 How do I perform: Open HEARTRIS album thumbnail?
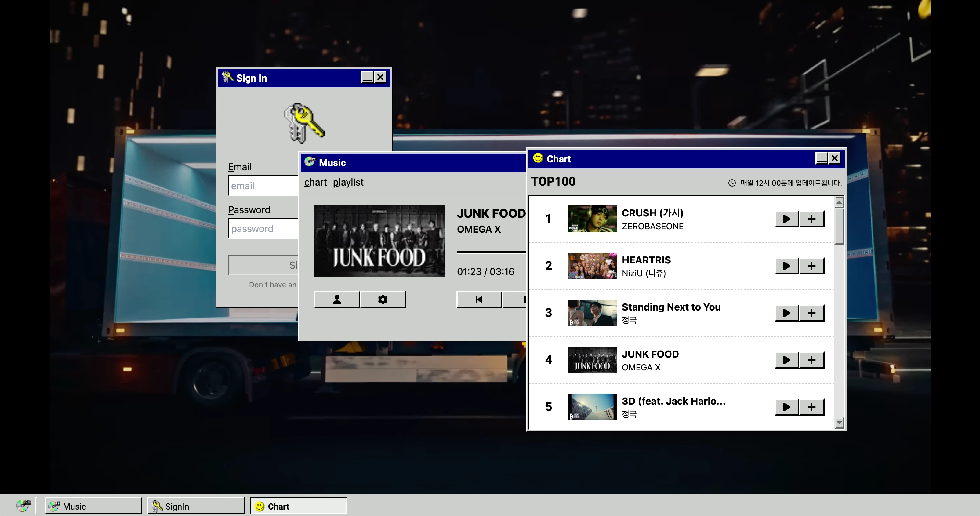point(592,266)
